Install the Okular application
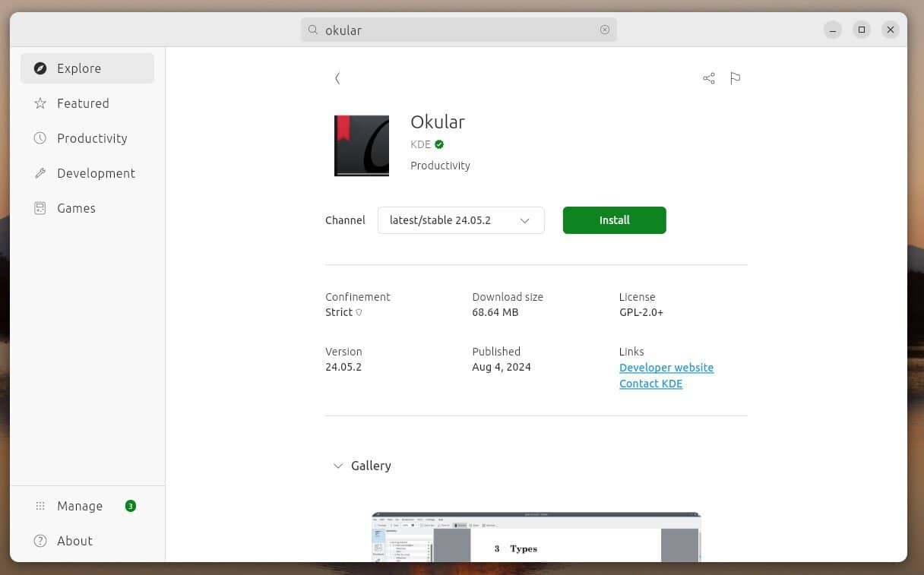Viewport: 924px width, 575px height. point(614,220)
